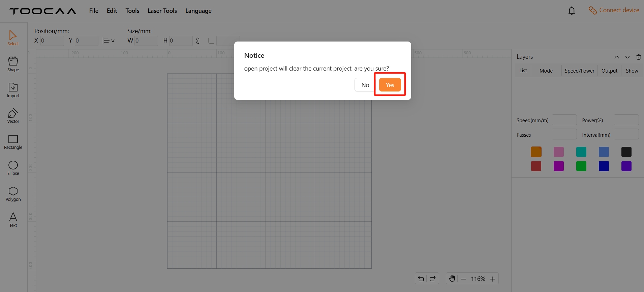
Task: Pick the black layer color
Action: (626, 152)
